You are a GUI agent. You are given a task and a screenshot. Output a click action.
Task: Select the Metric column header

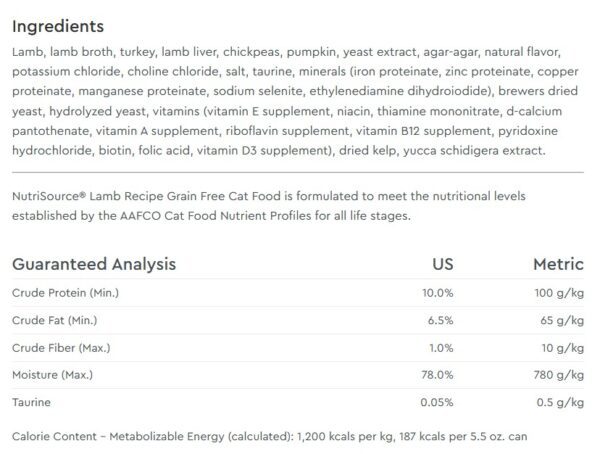(x=558, y=265)
